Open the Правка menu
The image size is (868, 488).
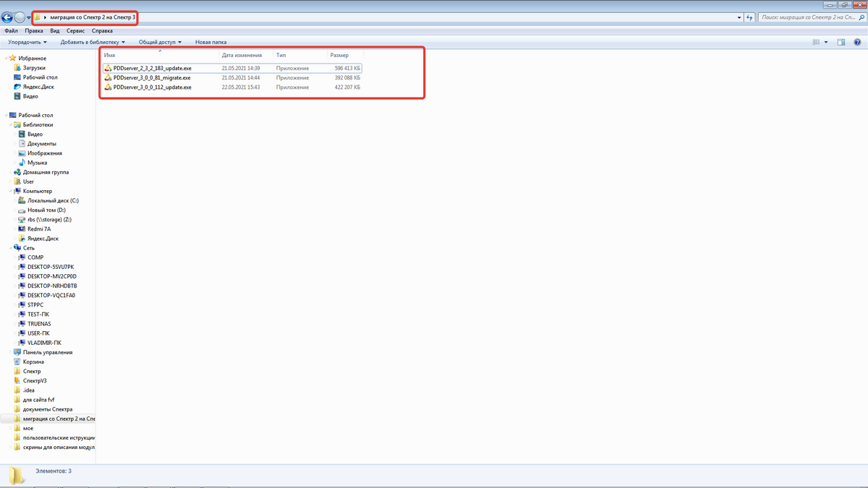(x=33, y=31)
